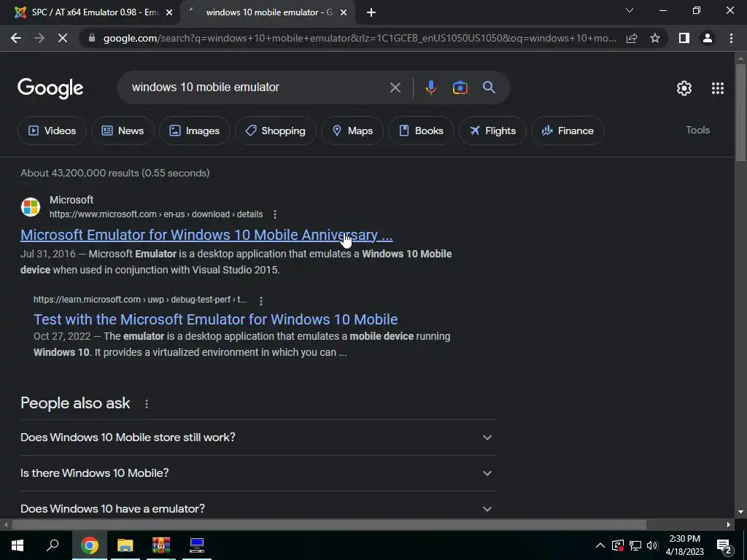Open the Windows Start menu
This screenshot has height=560, width=747.
click(18, 545)
